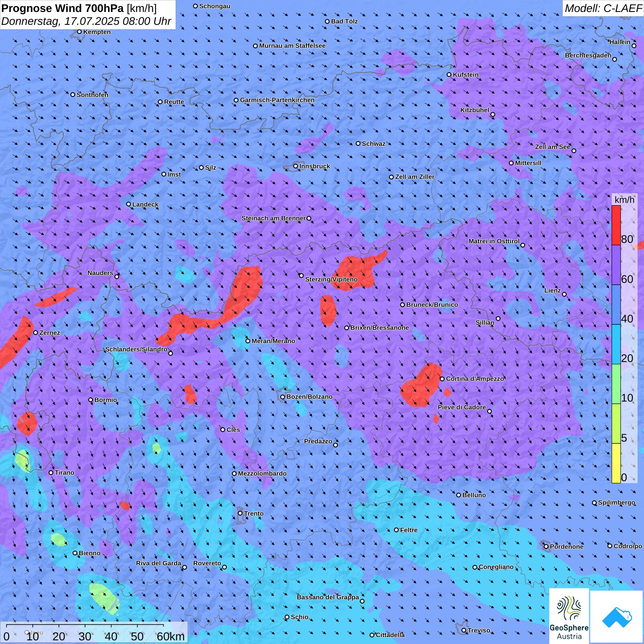The height and width of the screenshot is (644, 644).
Task: Click the 'Riva del Garda' label
Action: tap(159, 563)
